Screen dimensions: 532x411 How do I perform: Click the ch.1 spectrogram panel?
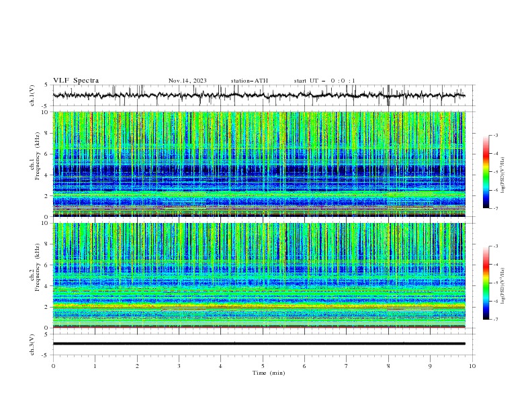[259, 164]
